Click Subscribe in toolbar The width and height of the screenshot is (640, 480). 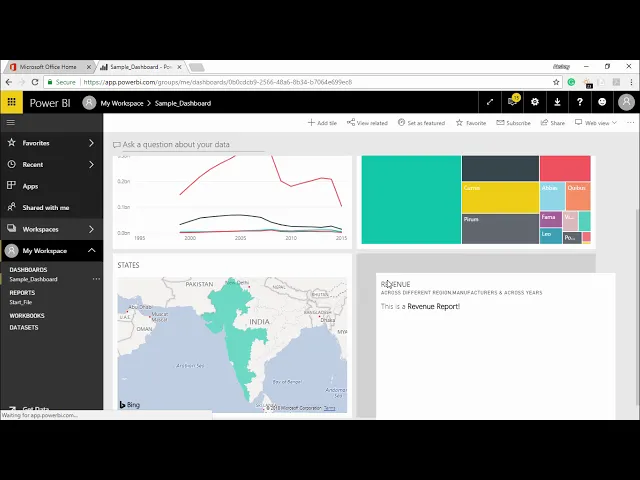pyautogui.click(x=513, y=123)
